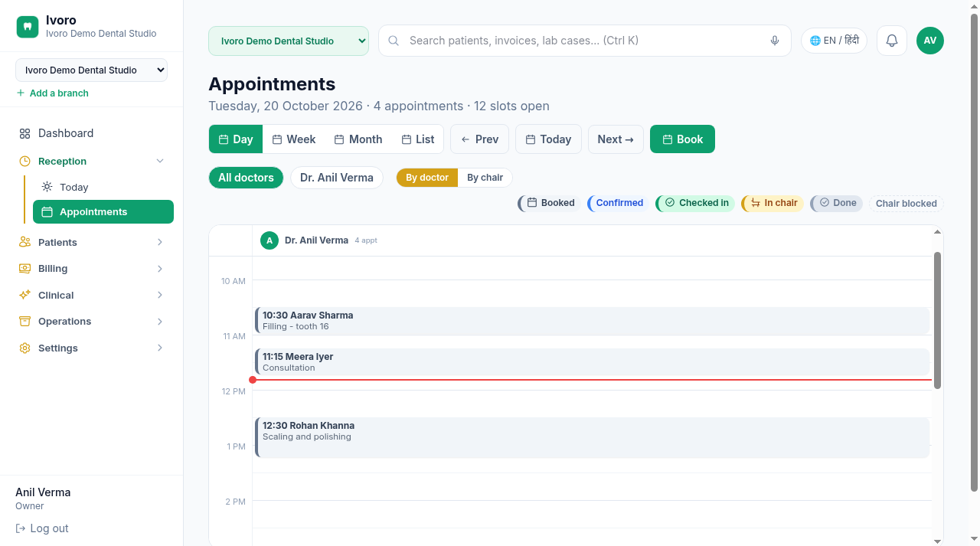Switch to Month view
The image size is (980, 546).
point(358,139)
